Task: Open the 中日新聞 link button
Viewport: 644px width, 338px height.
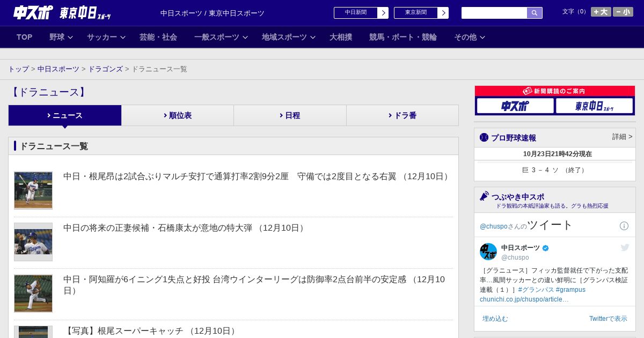Action: [x=356, y=13]
